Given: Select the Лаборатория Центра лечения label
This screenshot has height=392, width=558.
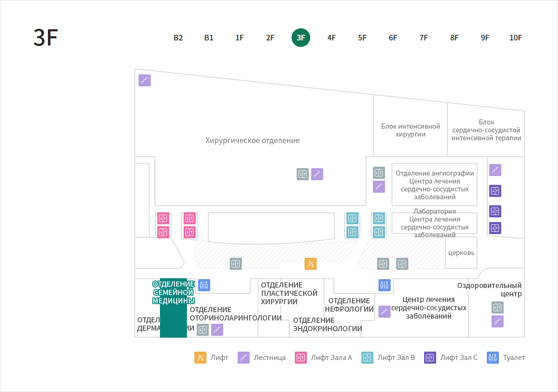Looking at the screenshot, I should [x=435, y=223].
